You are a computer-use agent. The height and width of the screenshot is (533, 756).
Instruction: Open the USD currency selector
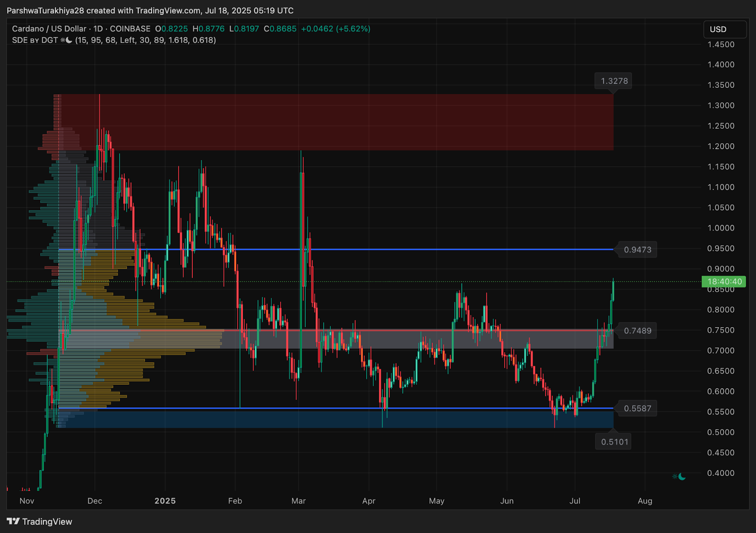pos(725,29)
